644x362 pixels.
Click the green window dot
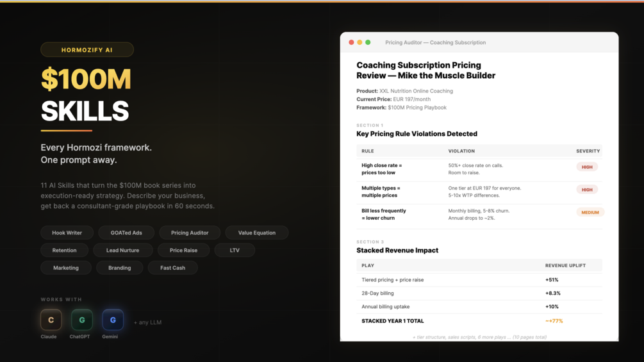coord(368,42)
